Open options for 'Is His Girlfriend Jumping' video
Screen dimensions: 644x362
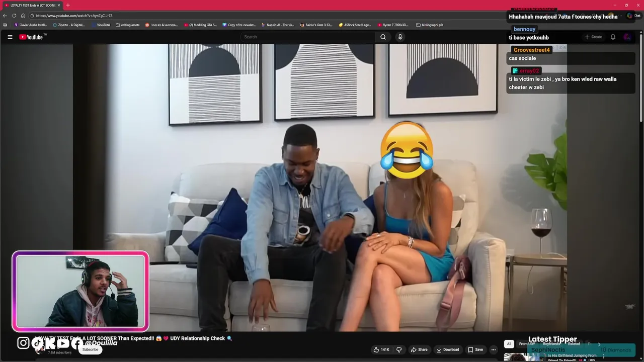click(603, 356)
